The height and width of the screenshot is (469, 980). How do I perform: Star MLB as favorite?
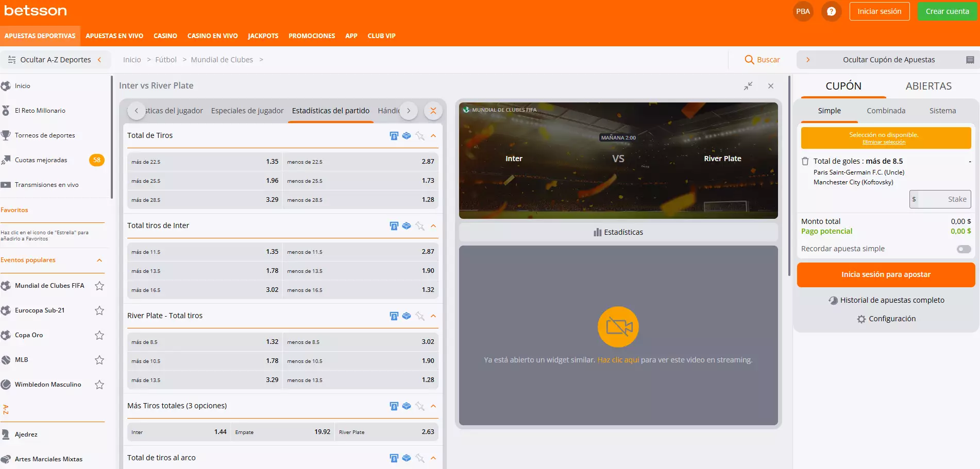point(99,360)
